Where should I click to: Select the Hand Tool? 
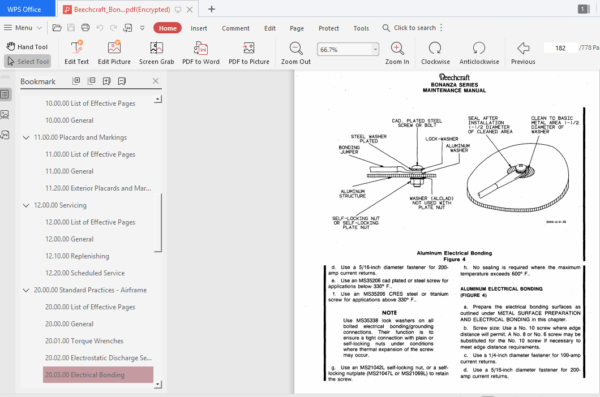[27, 47]
